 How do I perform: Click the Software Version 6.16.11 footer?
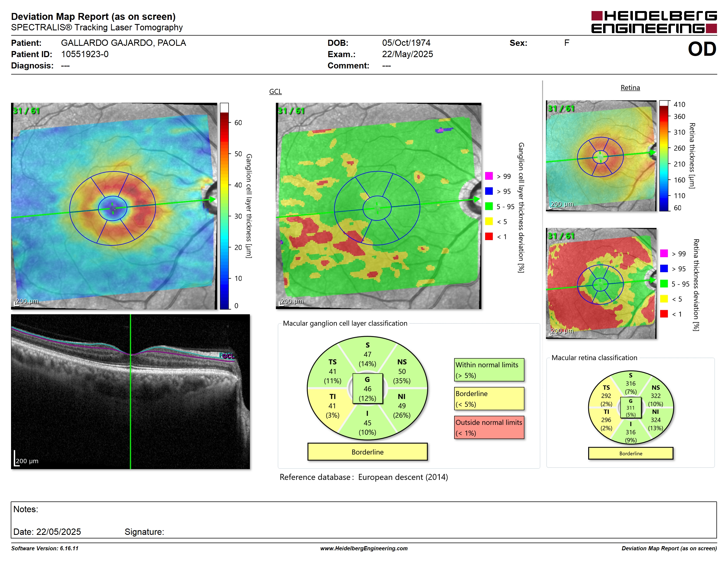coord(45,548)
